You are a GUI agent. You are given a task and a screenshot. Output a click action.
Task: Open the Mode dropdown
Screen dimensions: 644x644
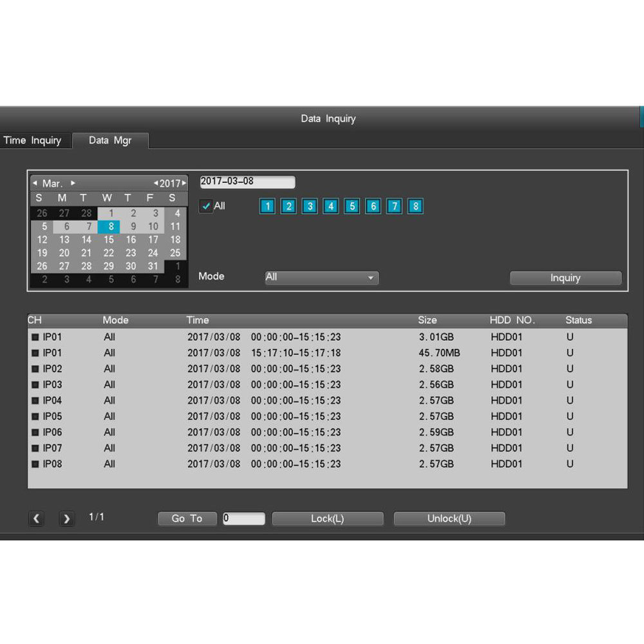pyautogui.click(x=321, y=278)
